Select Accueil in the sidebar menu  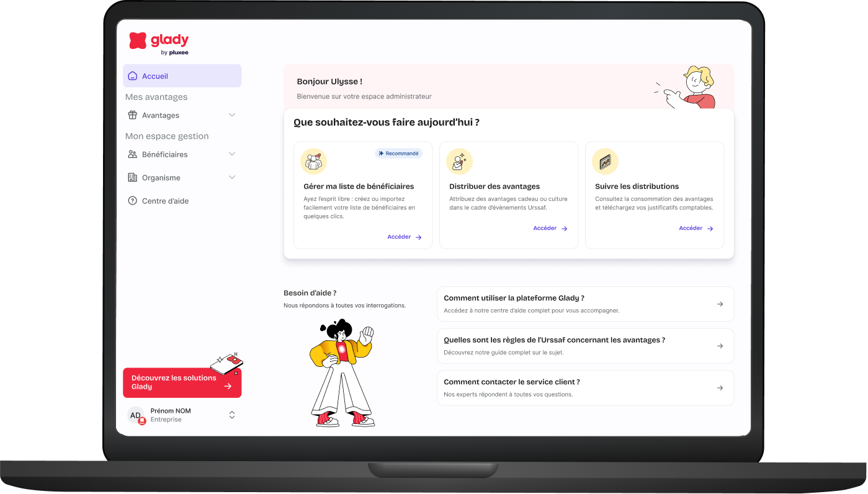click(x=154, y=75)
